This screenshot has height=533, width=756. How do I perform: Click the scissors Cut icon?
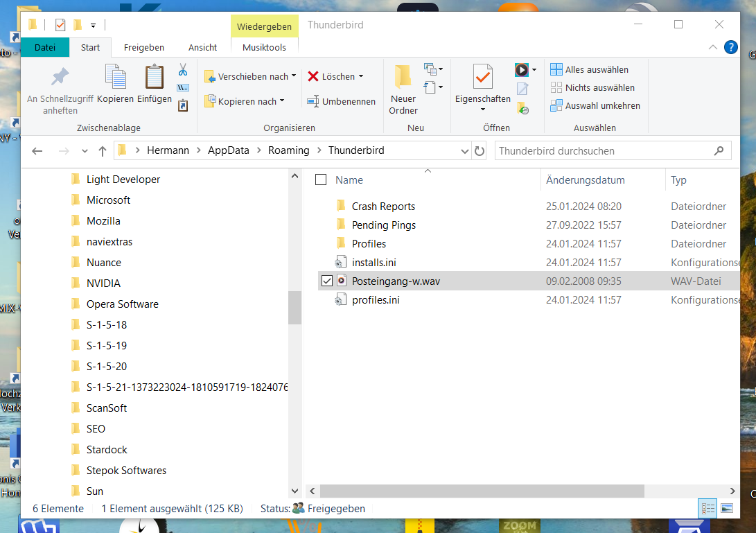pos(183,70)
